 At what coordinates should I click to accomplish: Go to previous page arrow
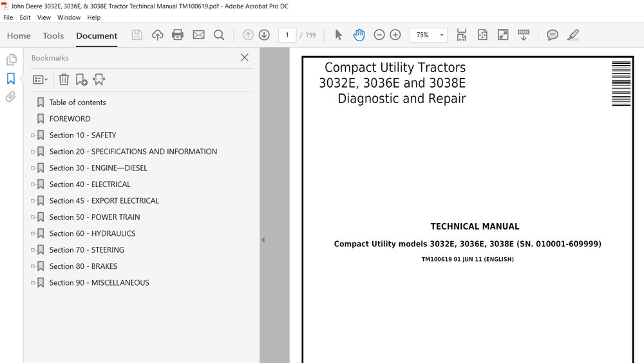[x=248, y=35]
